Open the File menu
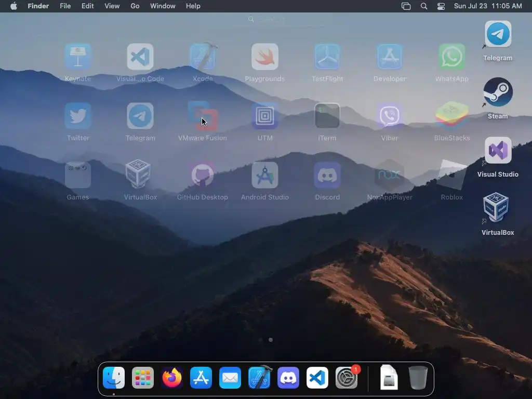The height and width of the screenshot is (399, 532). click(x=65, y=6)
